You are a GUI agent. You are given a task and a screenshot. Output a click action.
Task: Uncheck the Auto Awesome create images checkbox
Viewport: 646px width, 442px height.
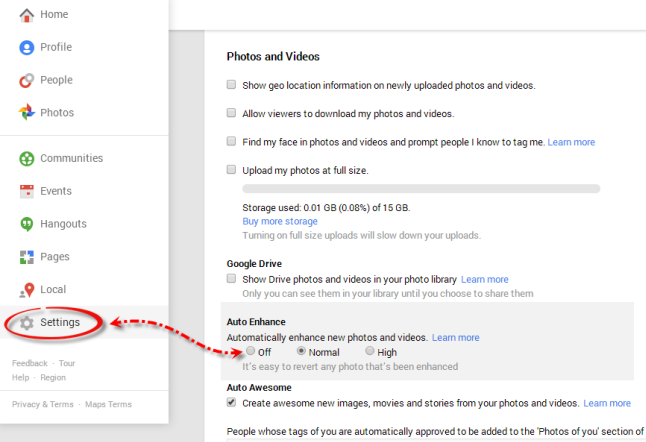tap(232, 402)
